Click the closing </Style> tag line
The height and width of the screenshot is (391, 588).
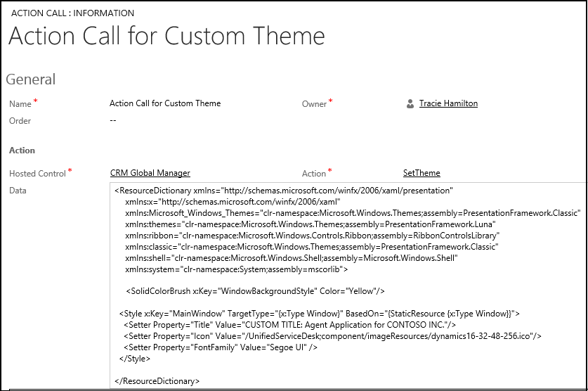[x=135, y=359]
